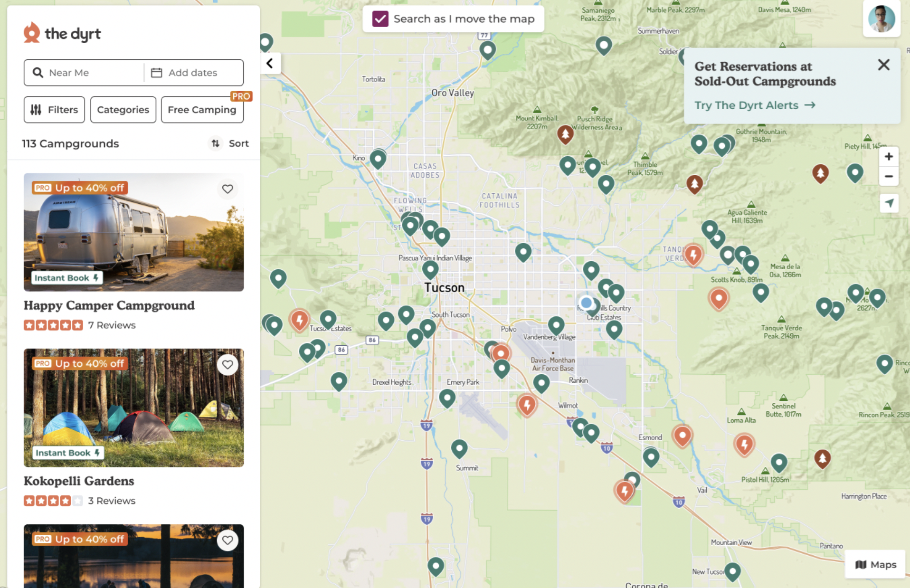Click green pin below Pascua Yaqui Indian Village
The width and height of the screenshot is (910, 588).
(x=430, y=270)
